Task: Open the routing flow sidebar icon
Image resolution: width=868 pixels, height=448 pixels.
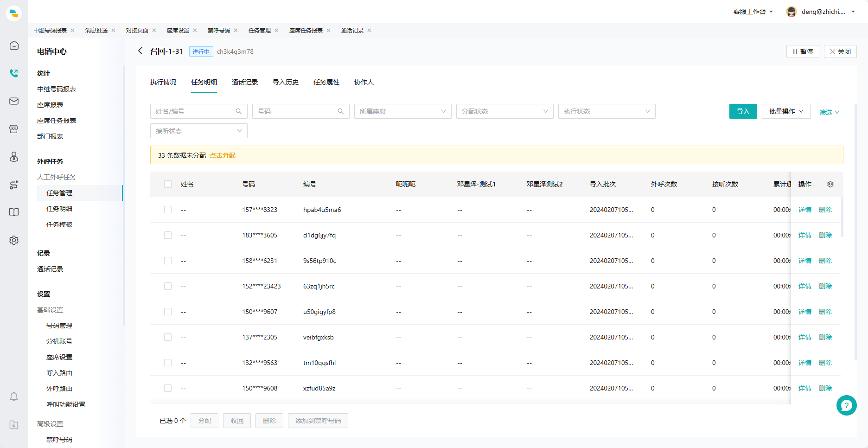Action: click(14, 184)
